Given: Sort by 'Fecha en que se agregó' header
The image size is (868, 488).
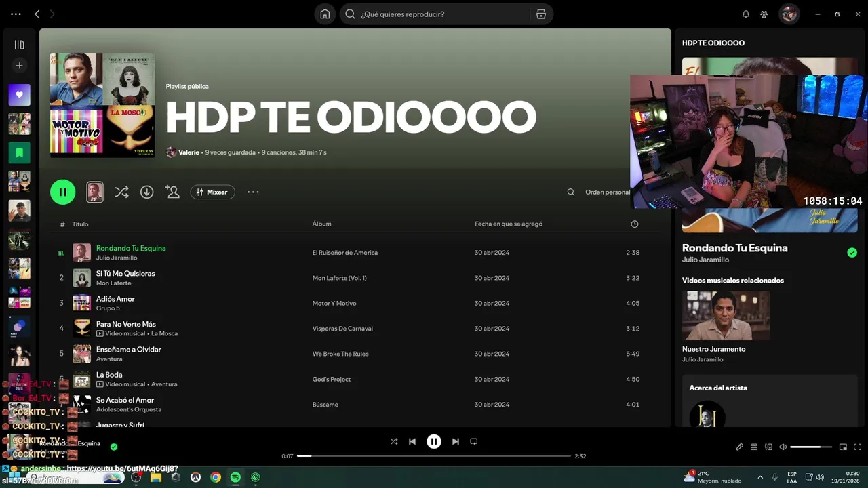Looking at the screenshot, I should (509, 224).
